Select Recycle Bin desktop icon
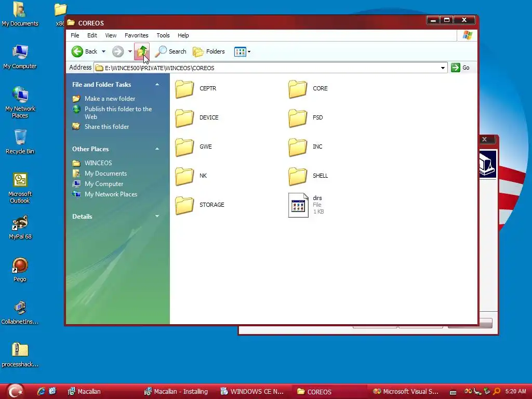Screen dimensions: 532x399 [x=20, y=141]
